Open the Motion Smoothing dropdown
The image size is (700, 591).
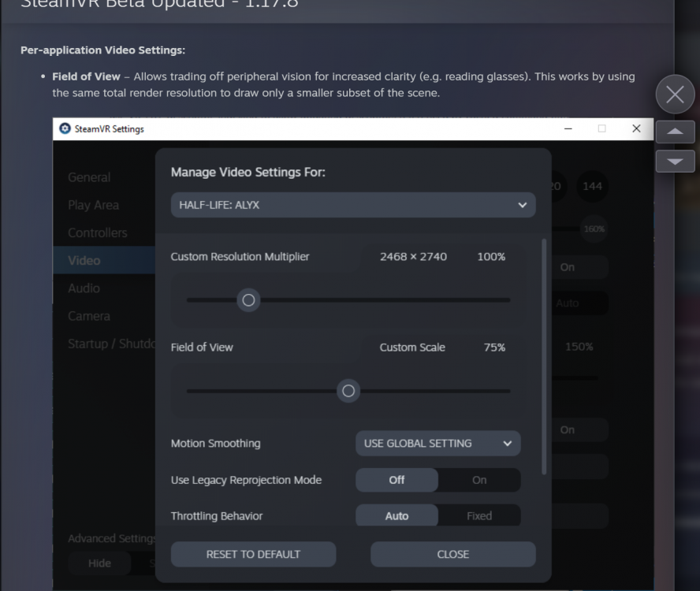point(438,443)
